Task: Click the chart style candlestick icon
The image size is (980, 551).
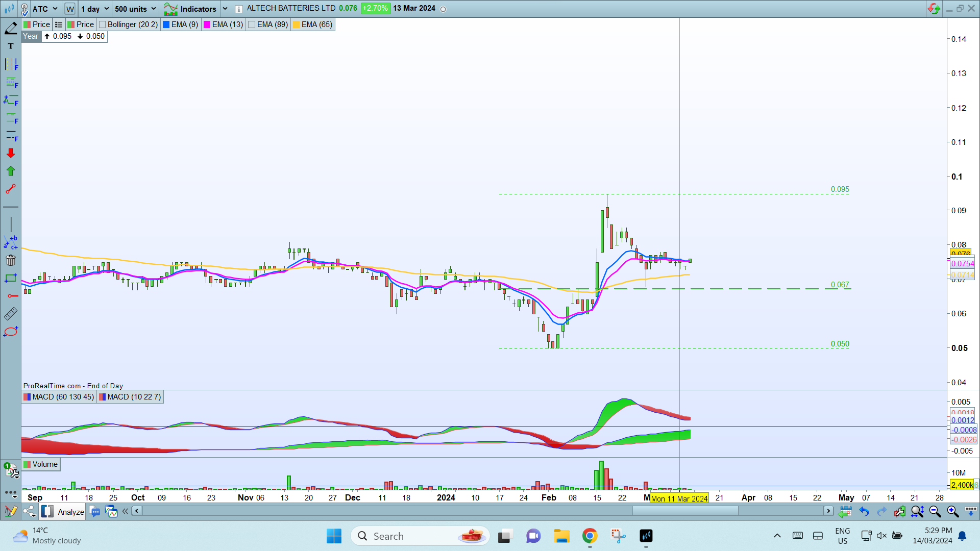Action: coord(9,9)
